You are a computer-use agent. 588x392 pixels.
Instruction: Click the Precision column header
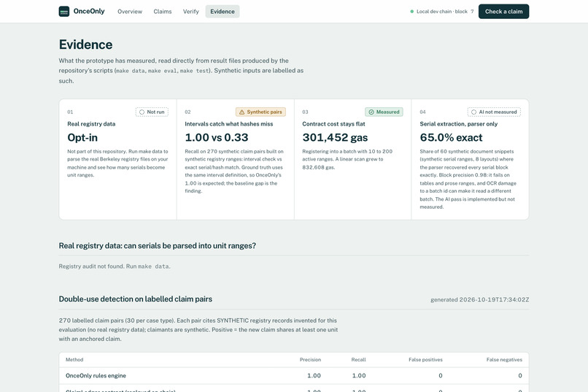[x=310, y=360]
